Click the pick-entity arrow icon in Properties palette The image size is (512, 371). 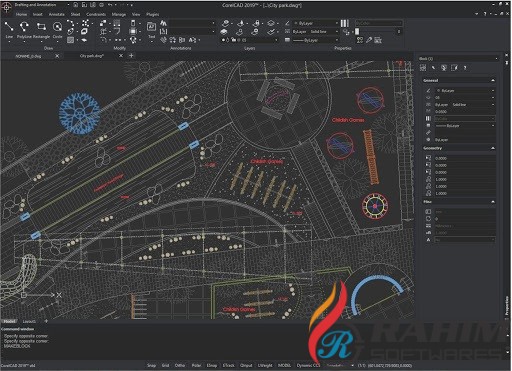click(x=433, y=68)
